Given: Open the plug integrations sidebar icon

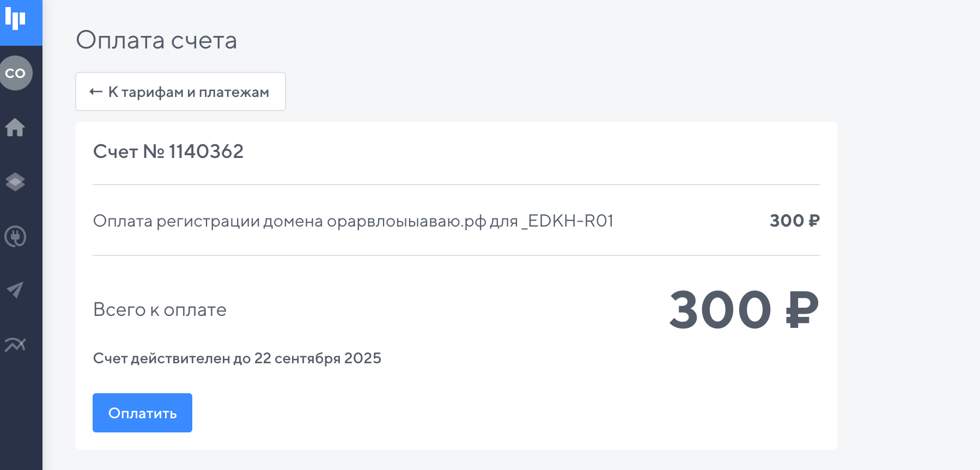Looking at the screenshot, I should [15, 236].
